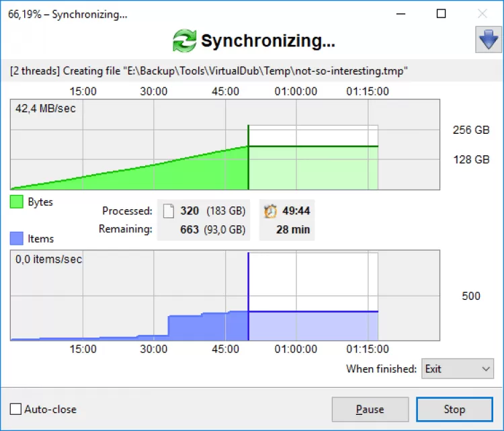This screenshot has height=431, width=504.
Task: Click the green synchronizing arrows icon
Action: point(183,41)
